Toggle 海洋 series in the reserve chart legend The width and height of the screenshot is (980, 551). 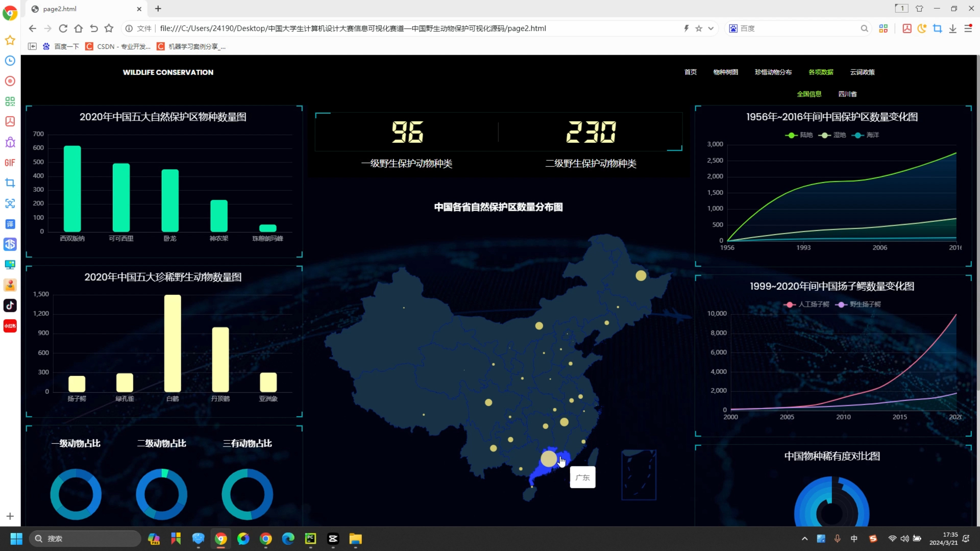click(x=865, y=135)
